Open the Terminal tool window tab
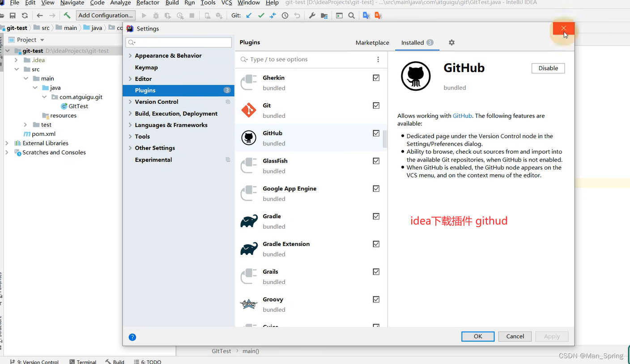Image resolution: width=630 pixels, height=364 pixels. coord(83,362)
